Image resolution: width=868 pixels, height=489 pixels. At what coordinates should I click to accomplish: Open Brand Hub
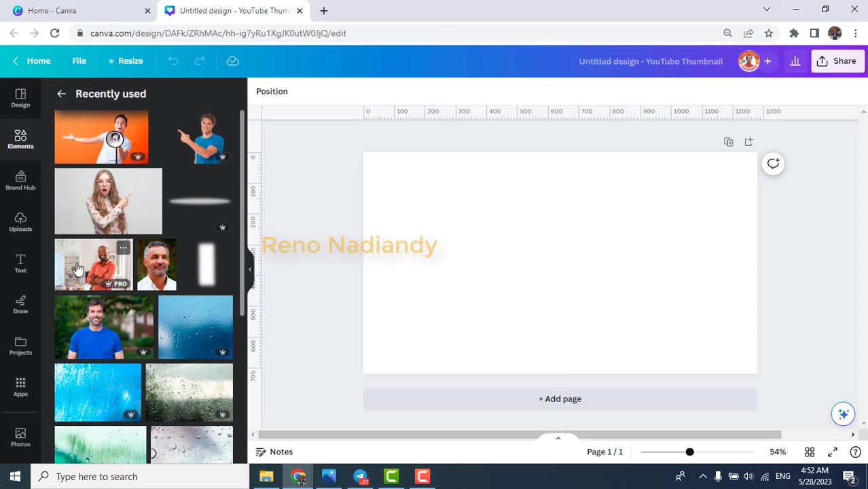coord(20,181)
